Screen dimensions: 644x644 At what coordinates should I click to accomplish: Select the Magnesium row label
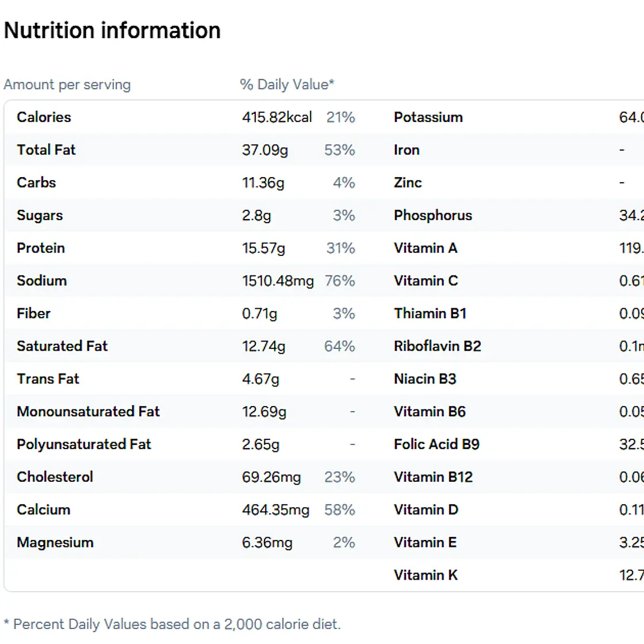(x=55, y=543)
